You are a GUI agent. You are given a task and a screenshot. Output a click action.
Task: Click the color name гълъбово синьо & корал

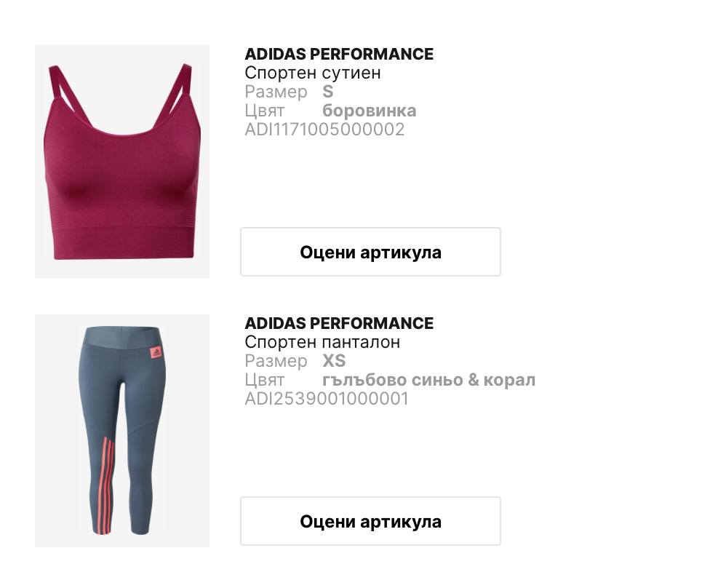[x=428, y=380]
